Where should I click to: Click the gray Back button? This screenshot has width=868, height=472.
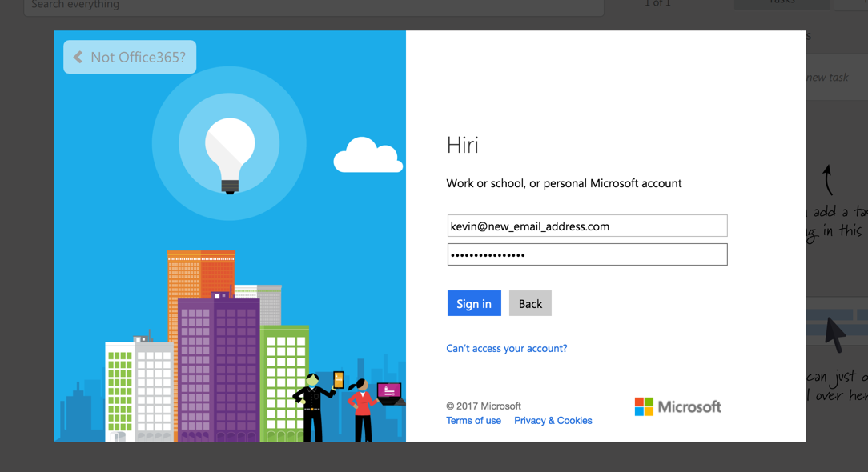[x=530, y=303]
